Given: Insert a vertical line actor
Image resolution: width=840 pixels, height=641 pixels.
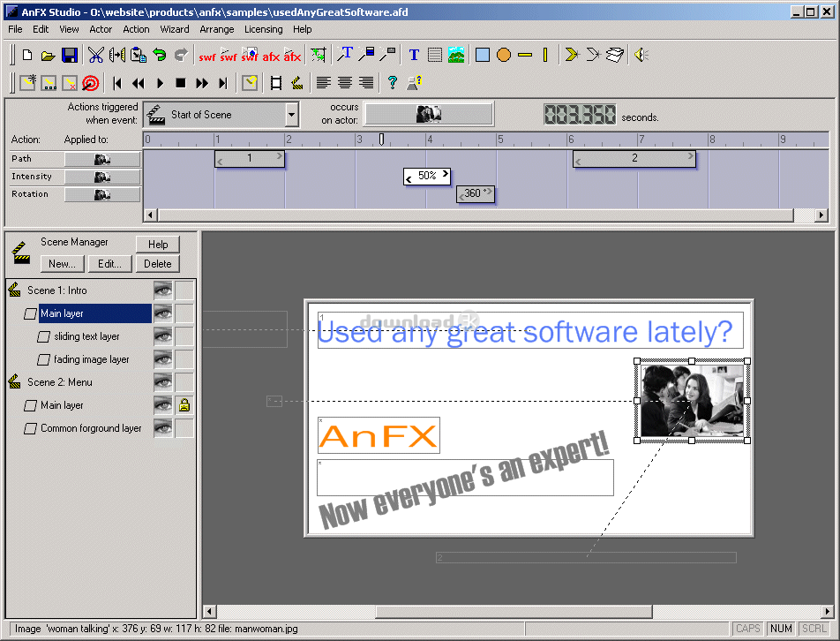Looking at the screenshot, I should pyautogui.click(x=545, y=55).
